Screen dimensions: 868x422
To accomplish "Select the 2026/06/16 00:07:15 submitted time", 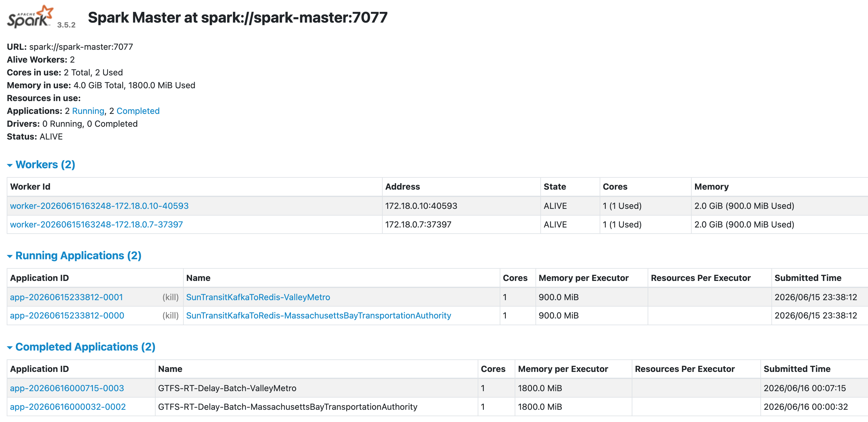I will tap(805, 388).
